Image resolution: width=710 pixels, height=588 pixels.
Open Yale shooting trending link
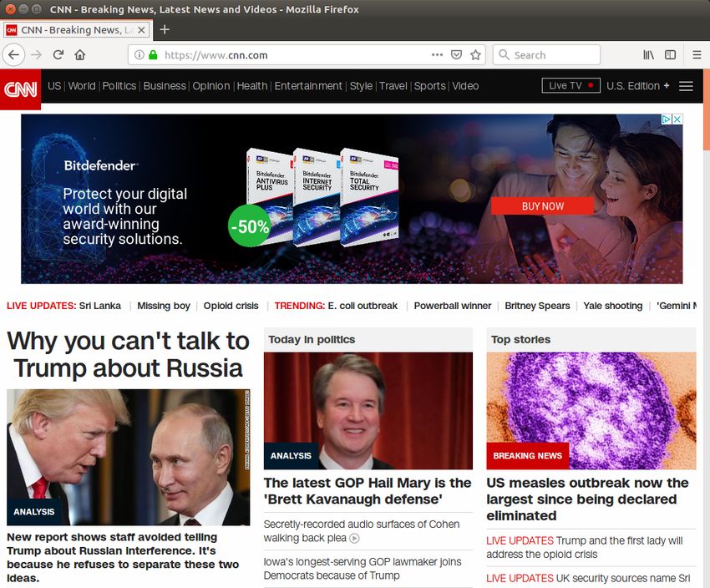[x=612, y=306]
